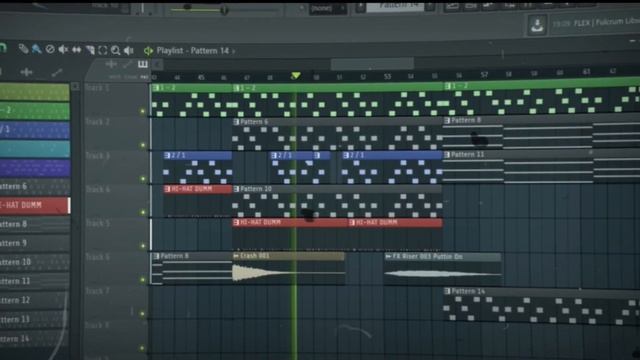Click bar 53 on the timeline ruler

pos(387,76)
